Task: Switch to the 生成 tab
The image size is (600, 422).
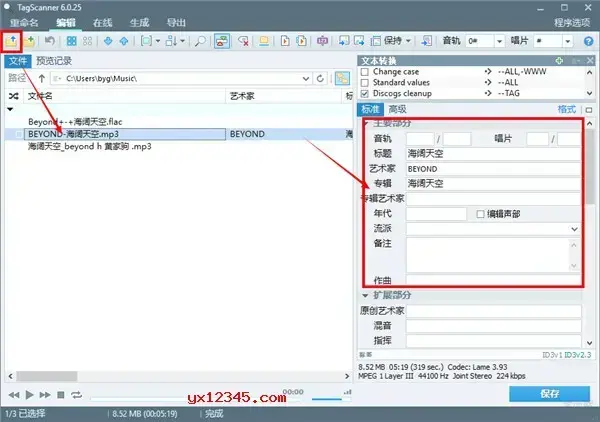Action: (x=139, y=23)
